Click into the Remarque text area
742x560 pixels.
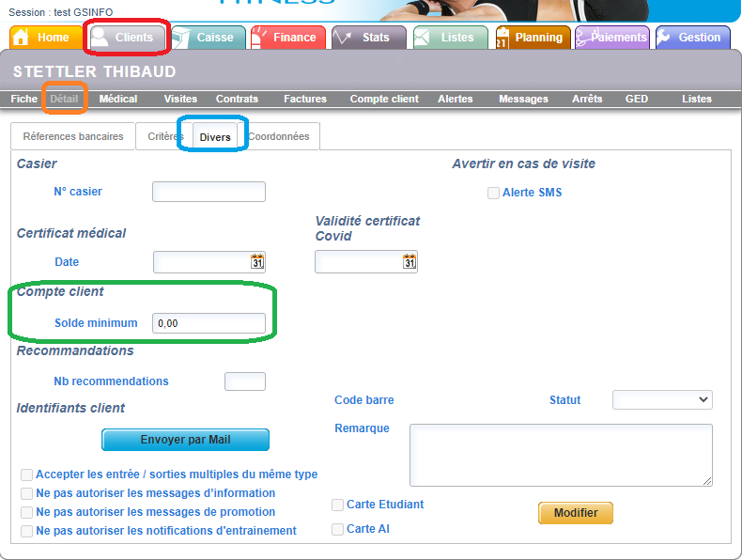(x=560, y=455)
